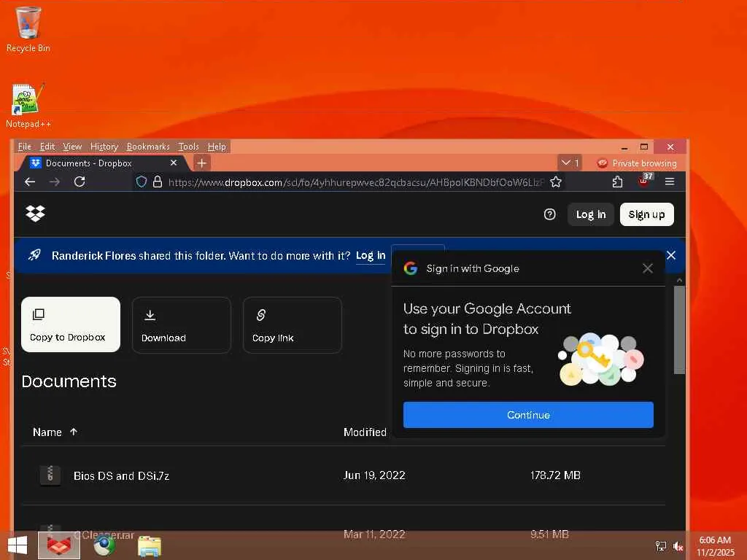Open the uBlock extension icon showing 37
The image size is (747, 560).
(x=645, y=181)
